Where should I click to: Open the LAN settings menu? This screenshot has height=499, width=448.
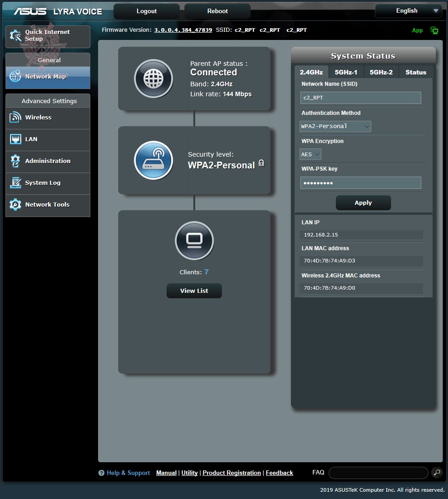48,139
